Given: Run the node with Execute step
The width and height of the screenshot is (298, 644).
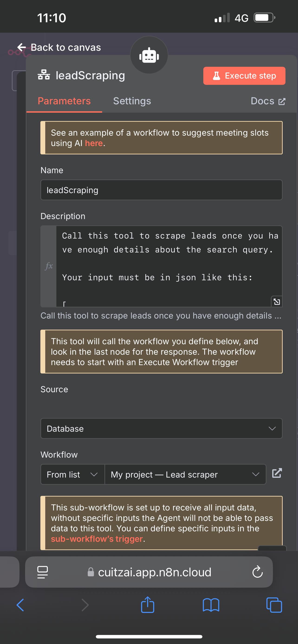Looking at the screenshot, I should pyautogui.click(x=244, y=76).
